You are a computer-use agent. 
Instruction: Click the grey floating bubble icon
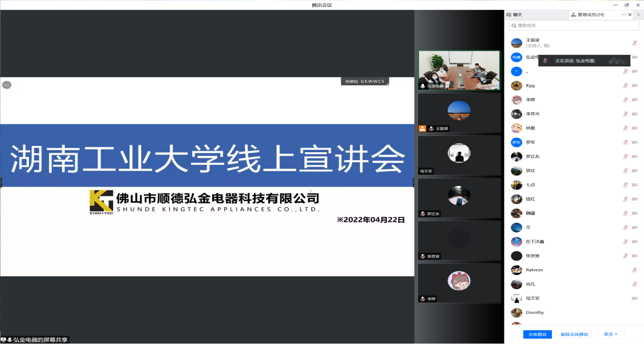coord(6,85)
